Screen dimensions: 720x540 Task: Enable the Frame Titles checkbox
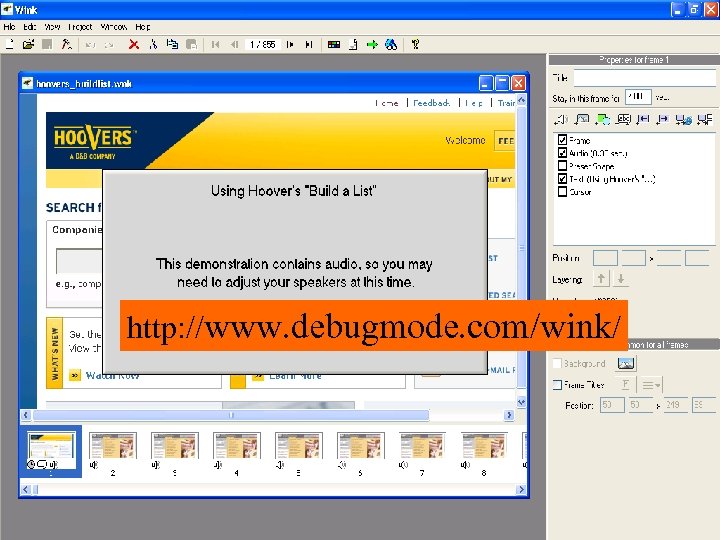tap(557, 384)
